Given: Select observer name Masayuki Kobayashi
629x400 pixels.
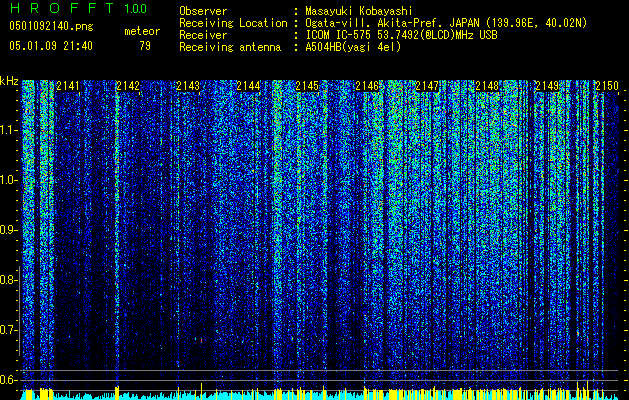Looking at the screenshot, I should (359, 11).
